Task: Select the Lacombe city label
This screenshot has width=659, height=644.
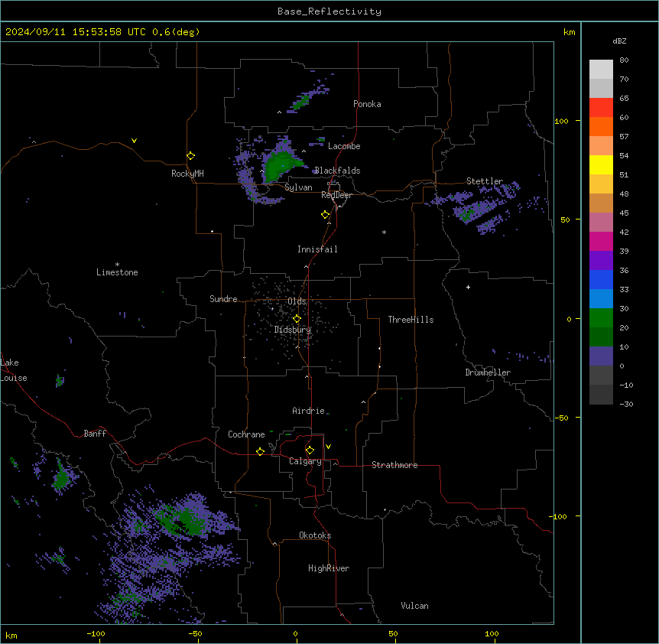Action: coord(344,146)
